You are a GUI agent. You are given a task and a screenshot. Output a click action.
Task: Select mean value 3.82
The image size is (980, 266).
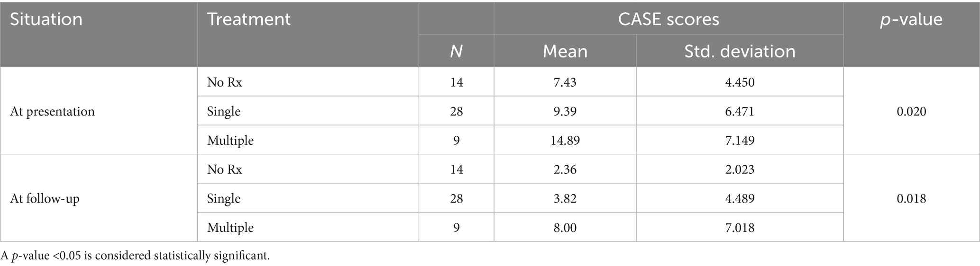tap(565, 199)
